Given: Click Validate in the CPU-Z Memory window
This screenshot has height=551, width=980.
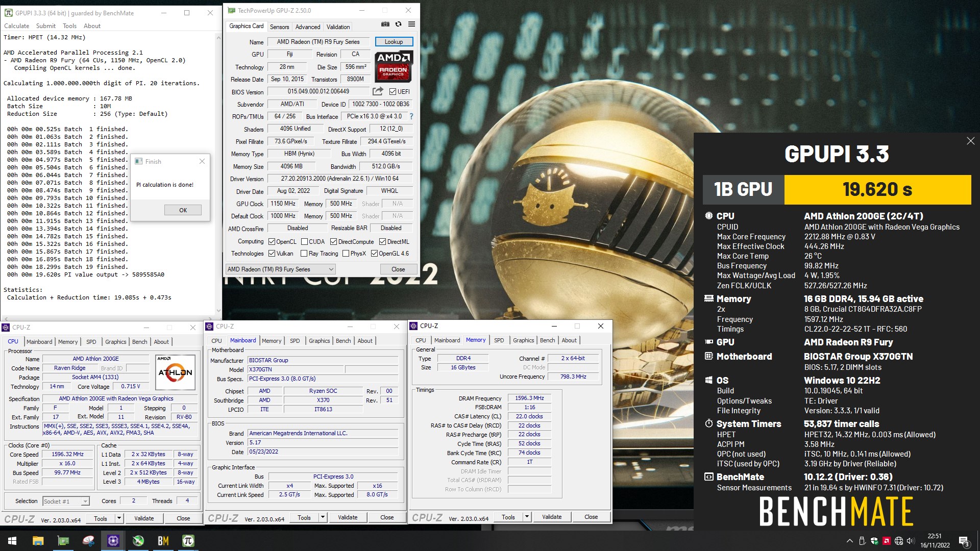Looking at the screenshot, I should [x=552, y=517].
